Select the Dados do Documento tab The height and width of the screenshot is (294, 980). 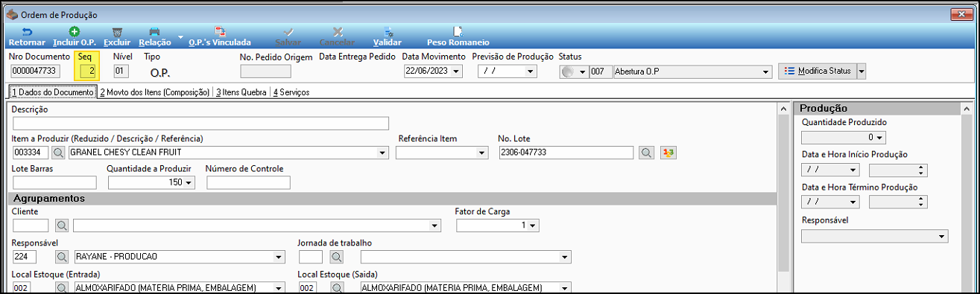[52, 92]
